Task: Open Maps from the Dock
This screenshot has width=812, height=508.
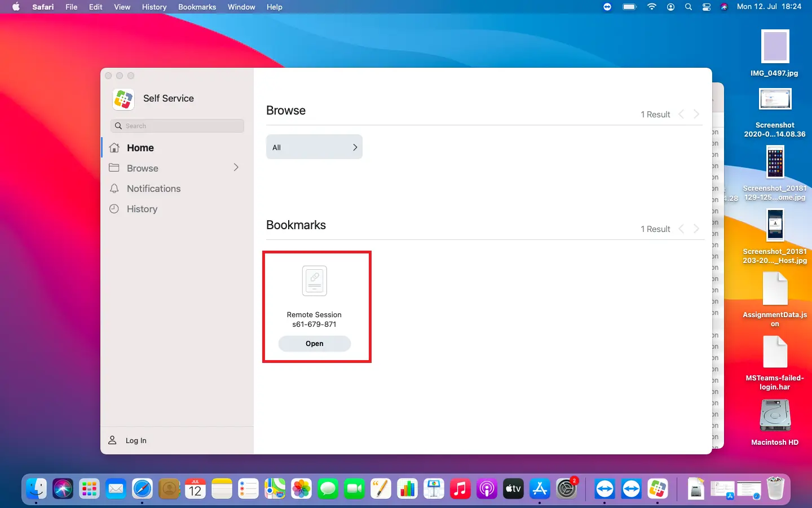Action: tap(275, 488)
